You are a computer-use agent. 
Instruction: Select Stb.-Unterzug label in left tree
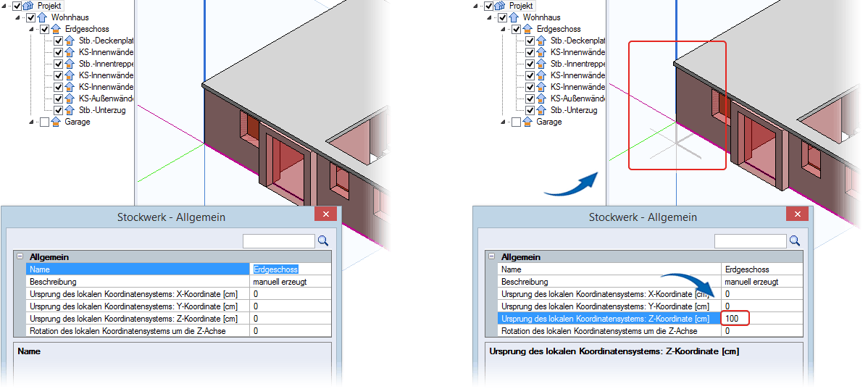(102, 110)
